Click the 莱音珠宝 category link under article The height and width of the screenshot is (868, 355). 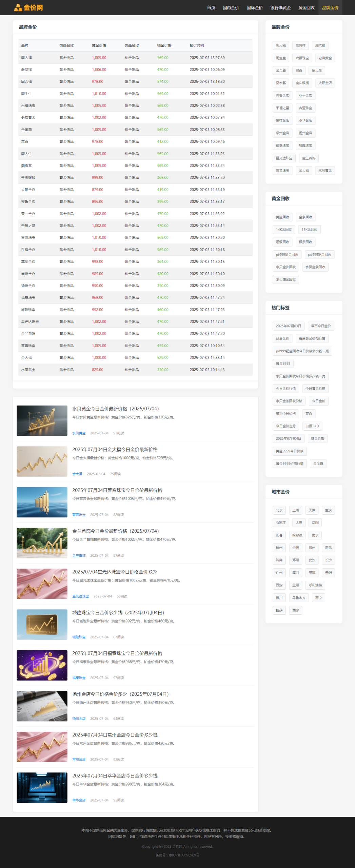pos(79,515)
